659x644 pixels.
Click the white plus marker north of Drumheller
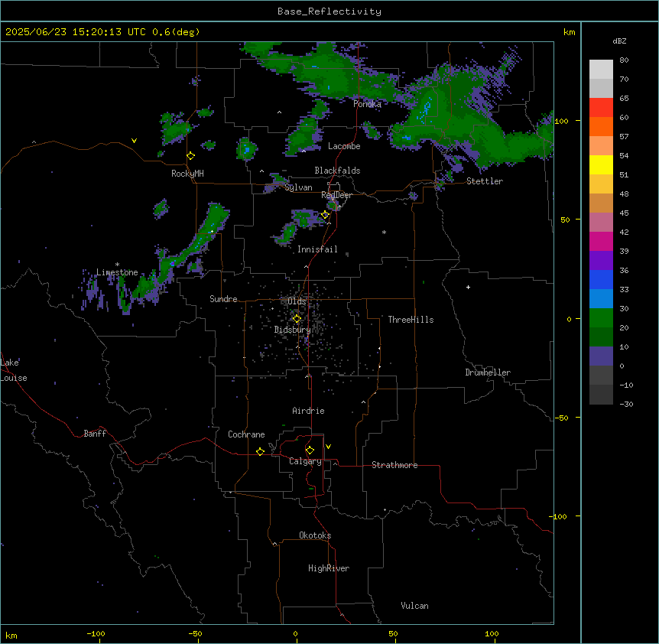click(468, 287)
